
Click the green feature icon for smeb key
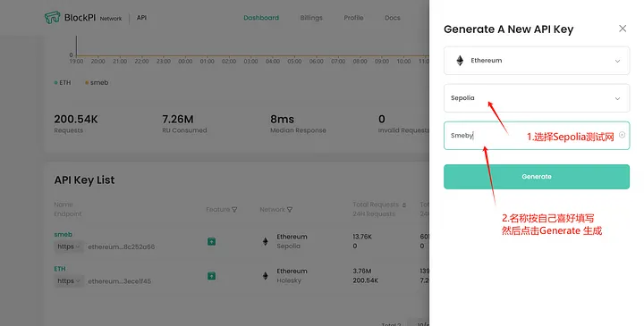coord(211,241)
